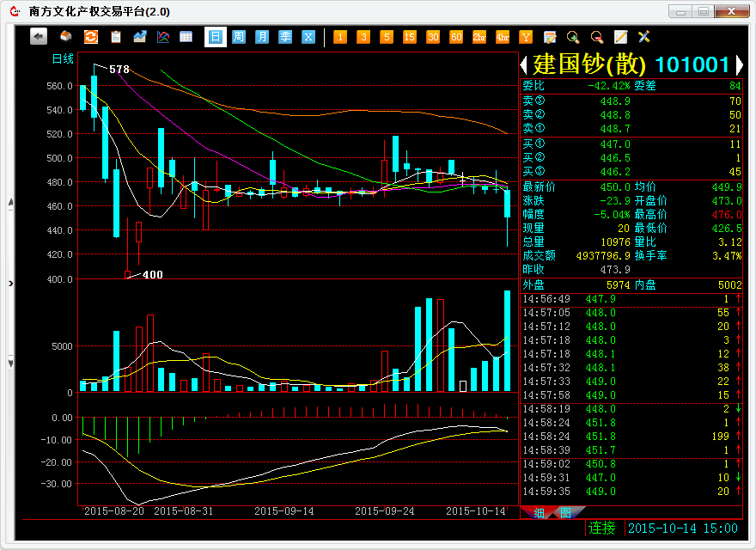Go to previous security with left arrow

tap(524, 65)
